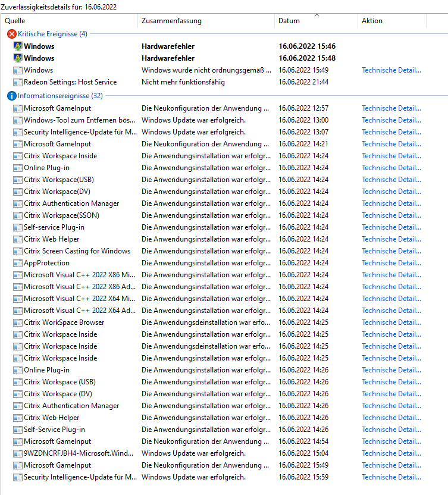Click icon beside Microsoft Visual C++ 2022 X64 Ad...

(18, 311)
